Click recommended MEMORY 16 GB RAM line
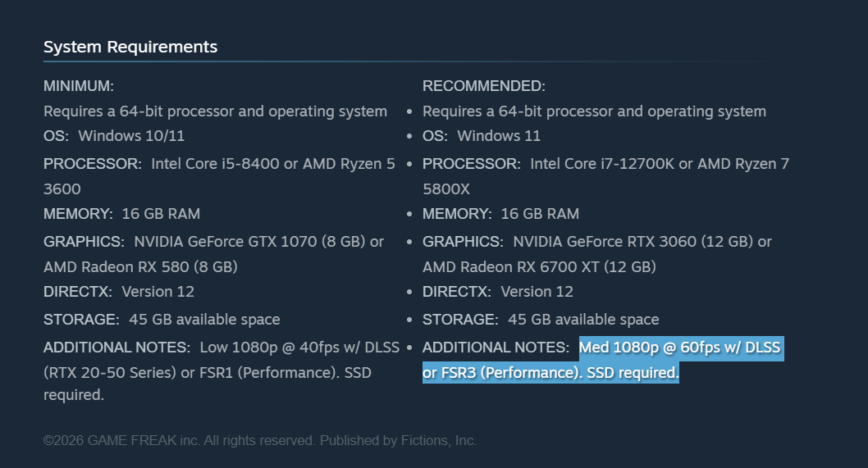This screenshot has width=868, height=468. (500, 214)
